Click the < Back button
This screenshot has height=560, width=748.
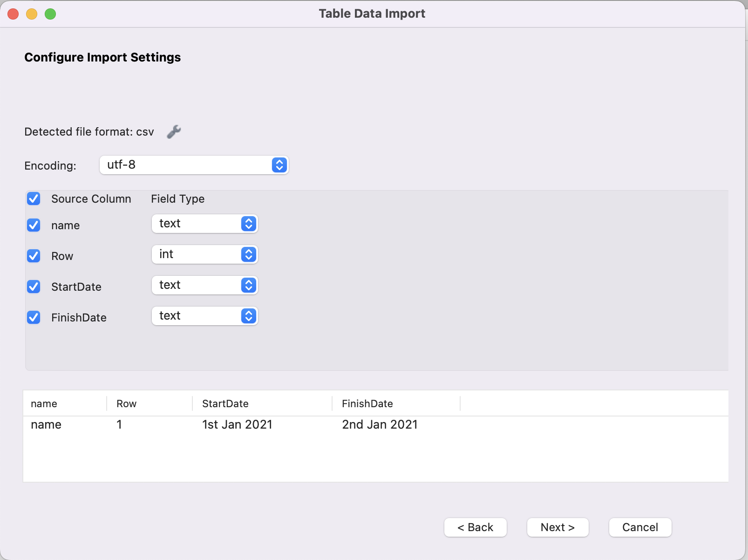click(x=476, y=527)
